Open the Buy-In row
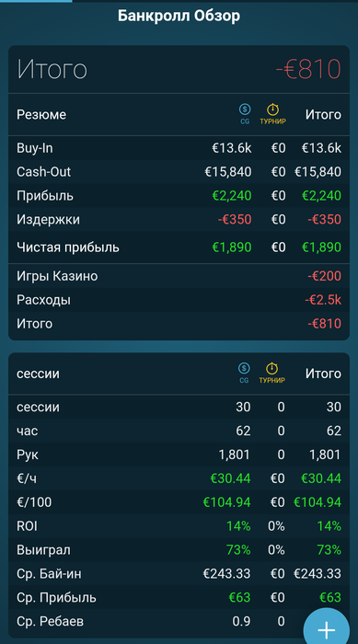The width and height of the screenshot is (358, 644). 179,148
